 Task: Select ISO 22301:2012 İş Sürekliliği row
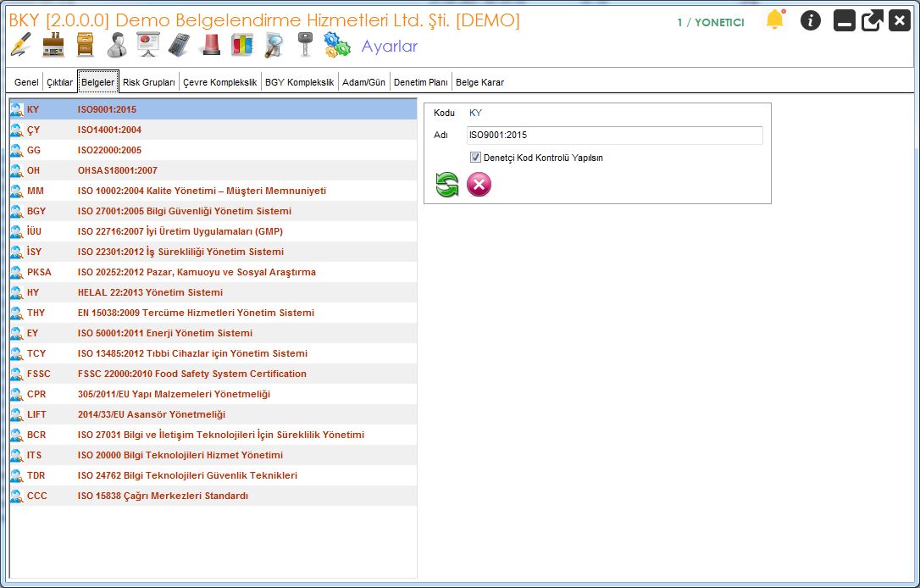213,252
